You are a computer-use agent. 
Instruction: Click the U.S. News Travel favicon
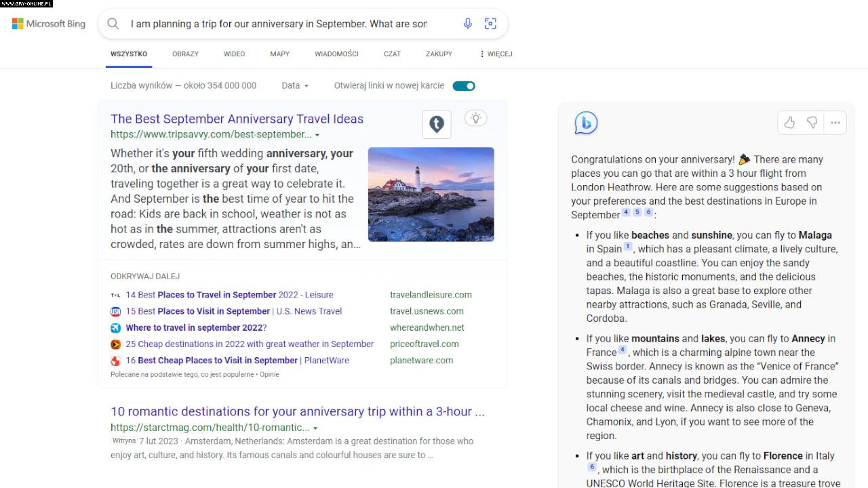click(115, 311)
